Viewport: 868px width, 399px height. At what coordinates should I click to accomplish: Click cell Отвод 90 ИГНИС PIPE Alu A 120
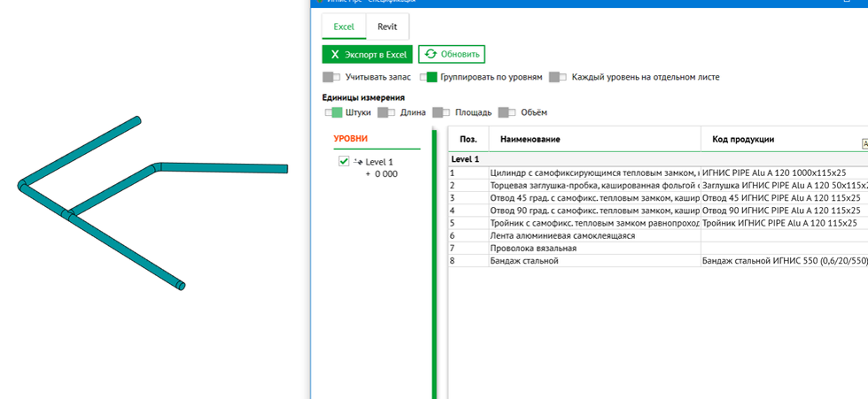click(785, 211)
